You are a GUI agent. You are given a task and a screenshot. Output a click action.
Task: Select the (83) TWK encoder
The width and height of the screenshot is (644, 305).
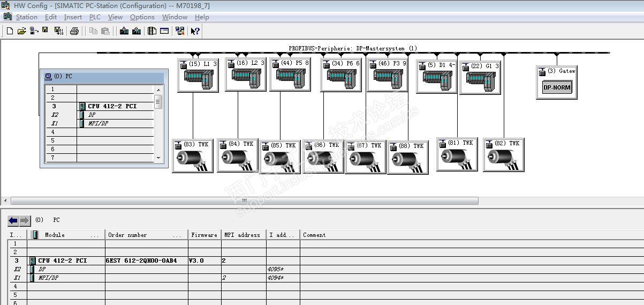(x=193, y=156)
